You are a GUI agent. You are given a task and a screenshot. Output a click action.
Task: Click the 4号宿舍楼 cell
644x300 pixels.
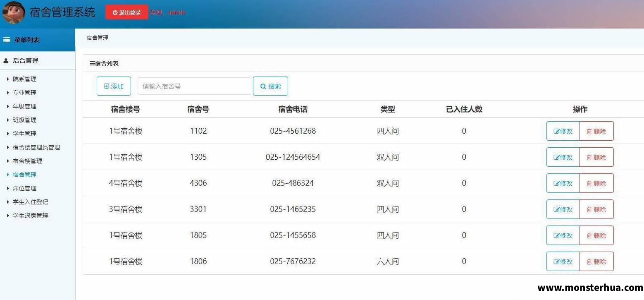[126, 183]
